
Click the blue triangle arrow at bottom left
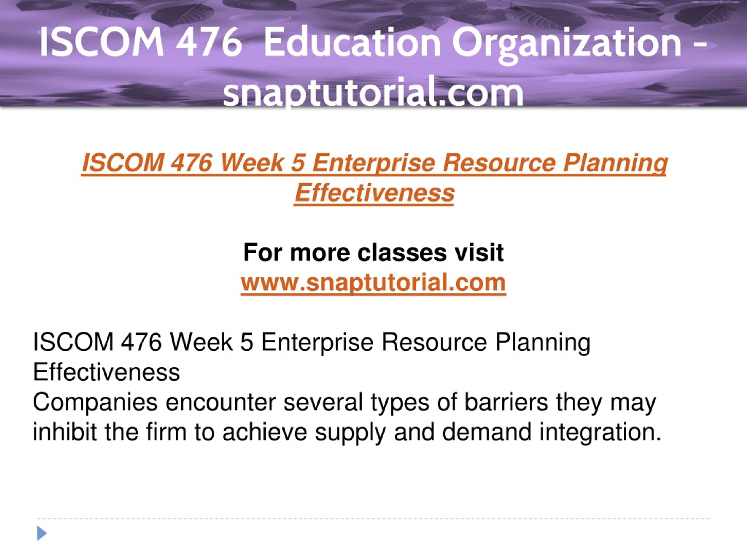point(42,533)
